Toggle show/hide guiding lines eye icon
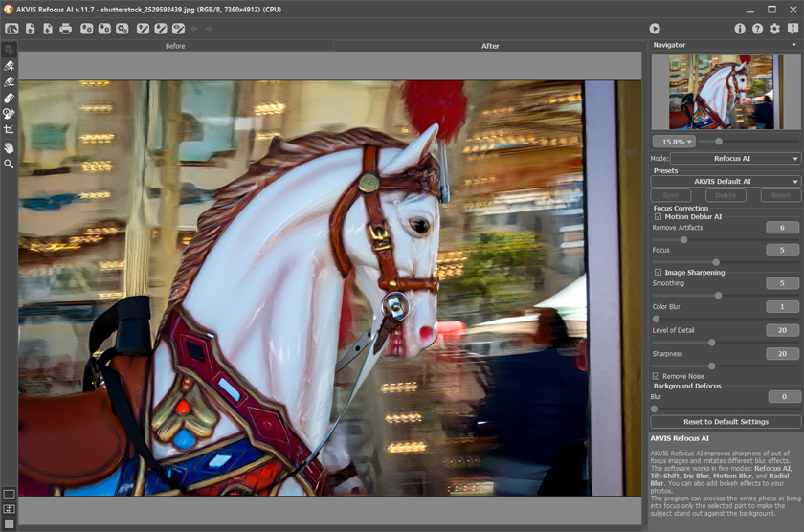The height and width of the screenshot is (532, 804). point(178,29)
